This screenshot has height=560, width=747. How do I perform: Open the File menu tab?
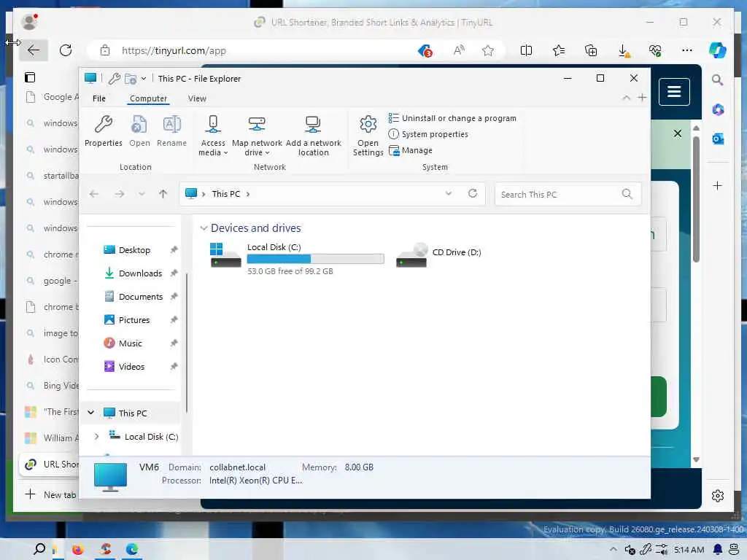pos(99,98)
